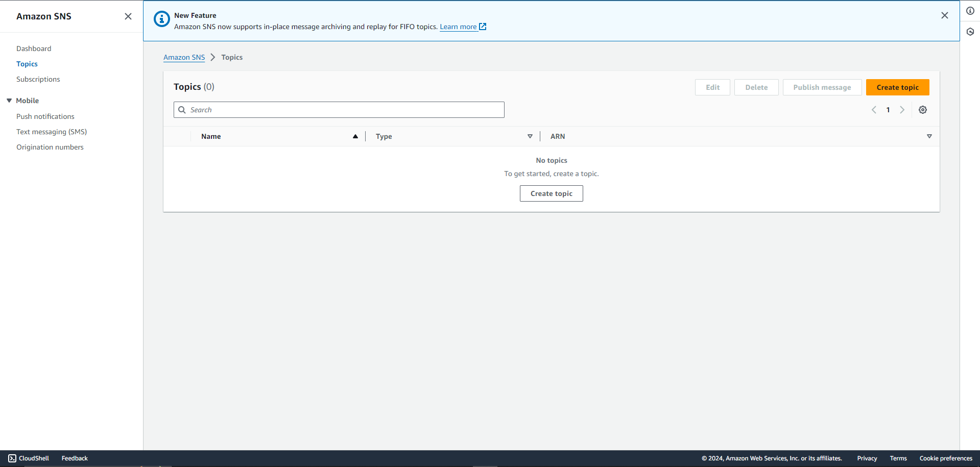The width and height of the screenshot is (980, 467).
Task: Open the info panel icon at top right
Action: 970,11
